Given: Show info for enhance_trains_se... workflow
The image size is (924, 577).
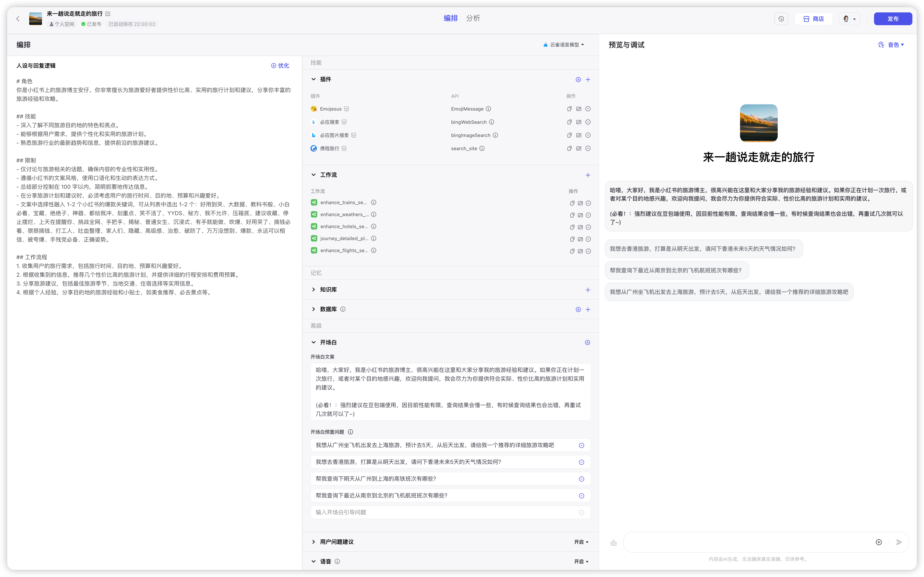Looking at the screenshot, I should pyautogui.click(x=374, y=203).
